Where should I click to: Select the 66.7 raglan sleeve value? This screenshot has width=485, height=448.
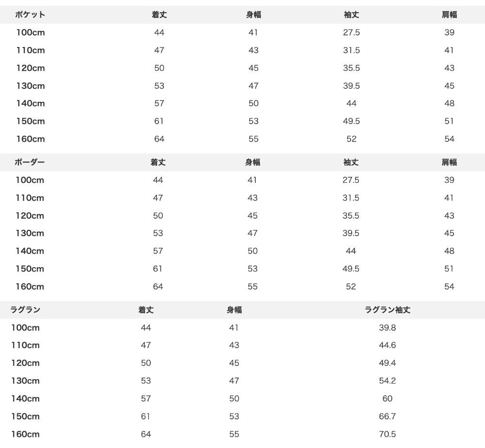(387, 416)
